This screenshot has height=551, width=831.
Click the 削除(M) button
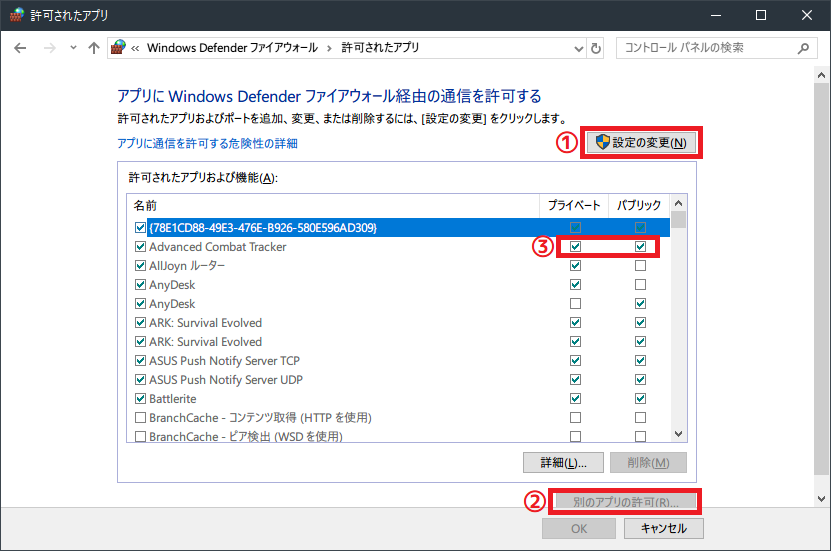tap(648, 463)
